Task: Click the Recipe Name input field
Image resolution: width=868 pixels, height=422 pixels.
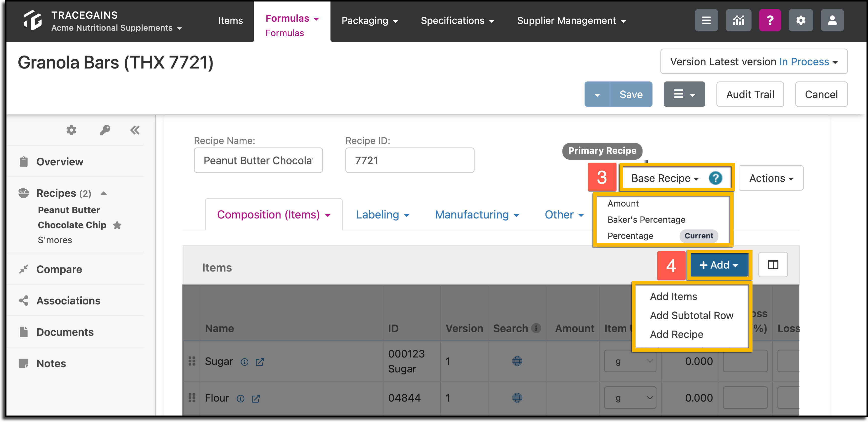Action: pos(258,160)
